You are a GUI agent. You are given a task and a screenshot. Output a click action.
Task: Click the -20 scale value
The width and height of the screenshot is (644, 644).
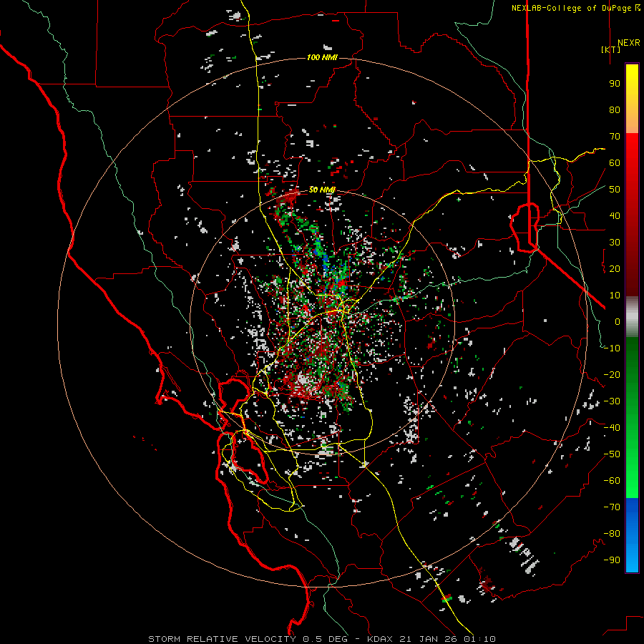pos(612,375)
